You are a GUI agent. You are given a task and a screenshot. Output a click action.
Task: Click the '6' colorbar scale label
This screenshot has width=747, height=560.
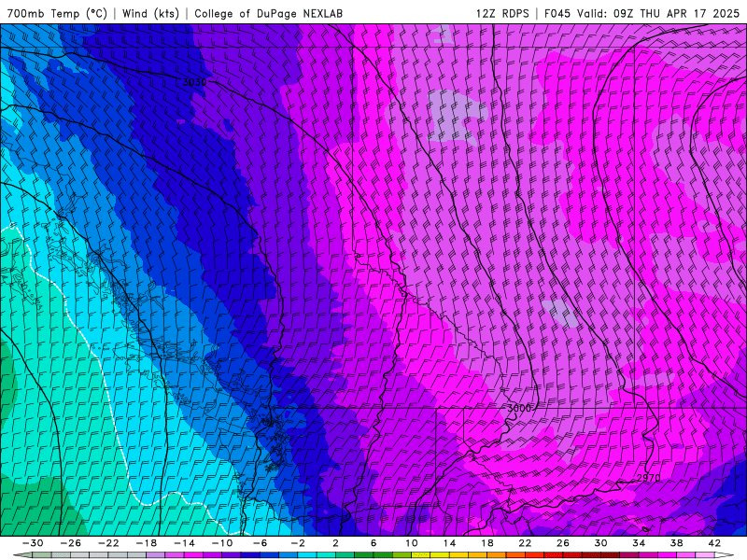pyautogui.click(x=373, y=543)
